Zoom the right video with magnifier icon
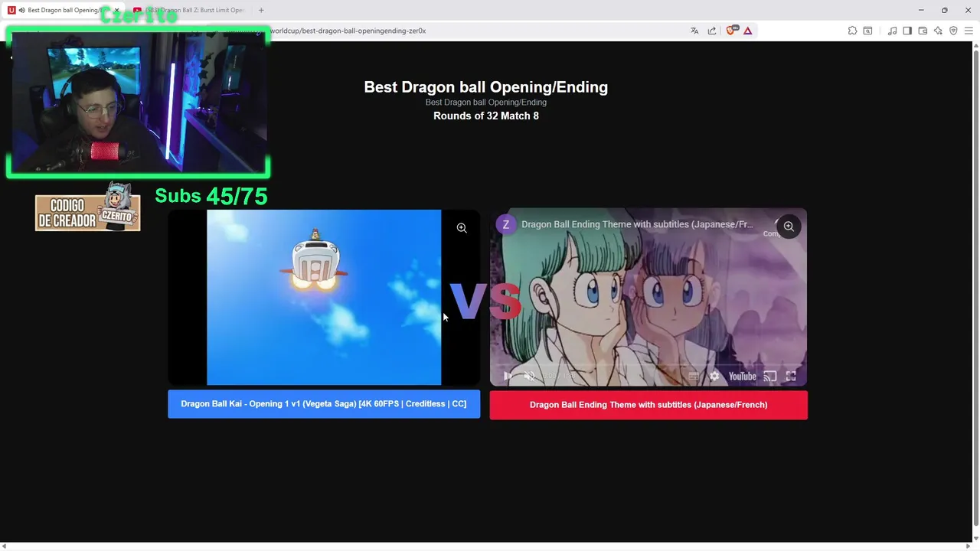Screen dimensions: 980x551 (789, 227)
